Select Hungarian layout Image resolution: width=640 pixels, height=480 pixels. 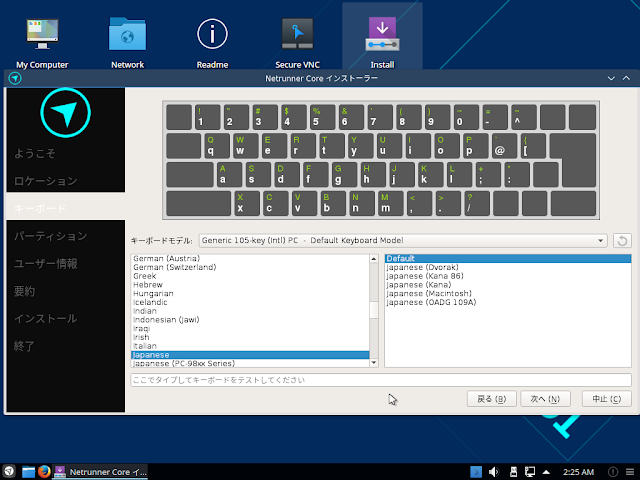coord(250,293)
